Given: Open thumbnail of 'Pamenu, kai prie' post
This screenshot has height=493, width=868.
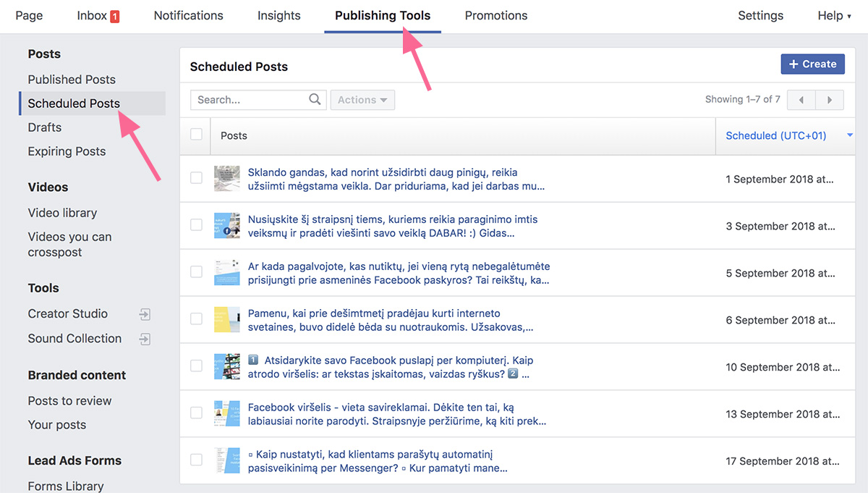Looking at the screenshot, I should [227, 320].
